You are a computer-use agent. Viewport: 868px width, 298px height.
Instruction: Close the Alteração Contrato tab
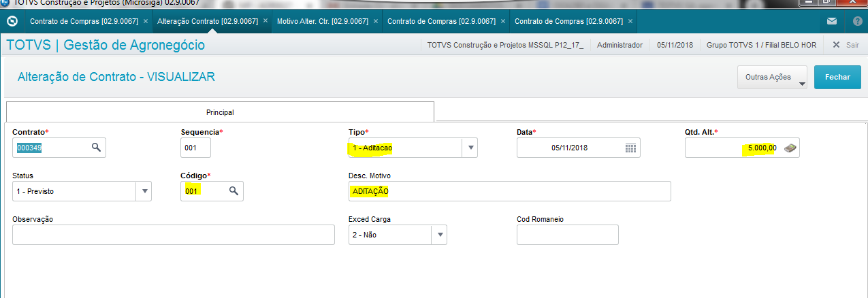point(265,21)
